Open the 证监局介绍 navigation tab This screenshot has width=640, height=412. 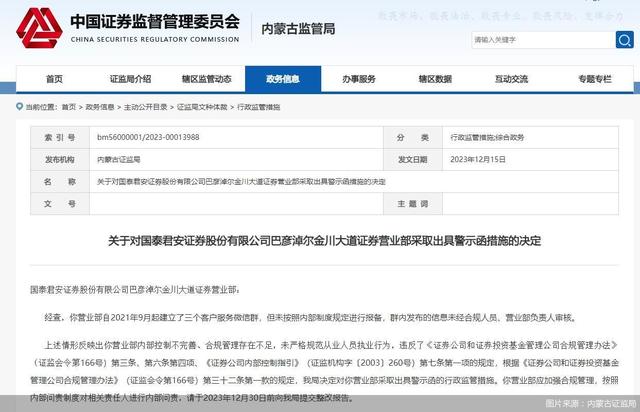click(x=130, y=79)
